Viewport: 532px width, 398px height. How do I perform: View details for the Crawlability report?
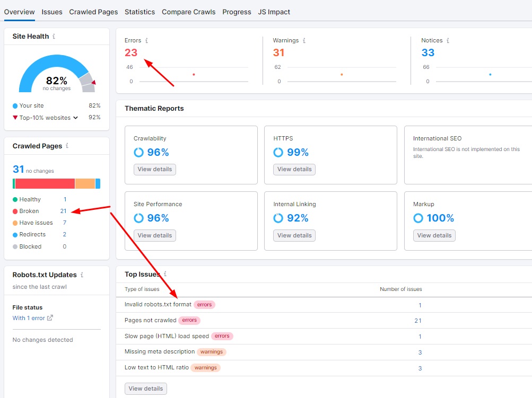[154, 169]
